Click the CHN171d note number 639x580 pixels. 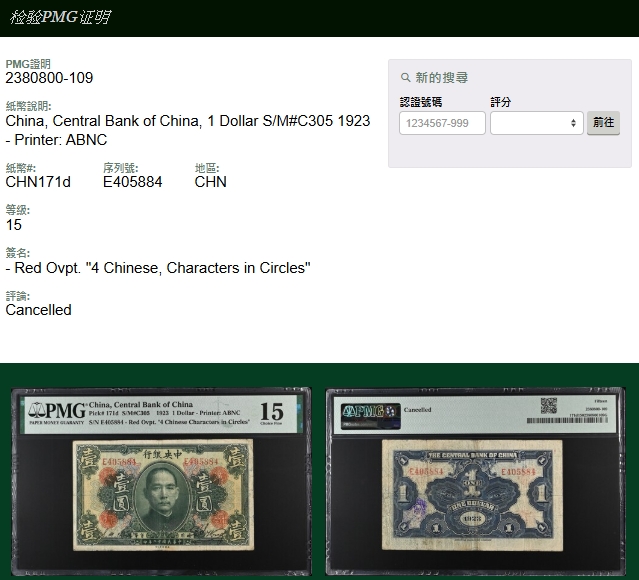coord(38,182)
